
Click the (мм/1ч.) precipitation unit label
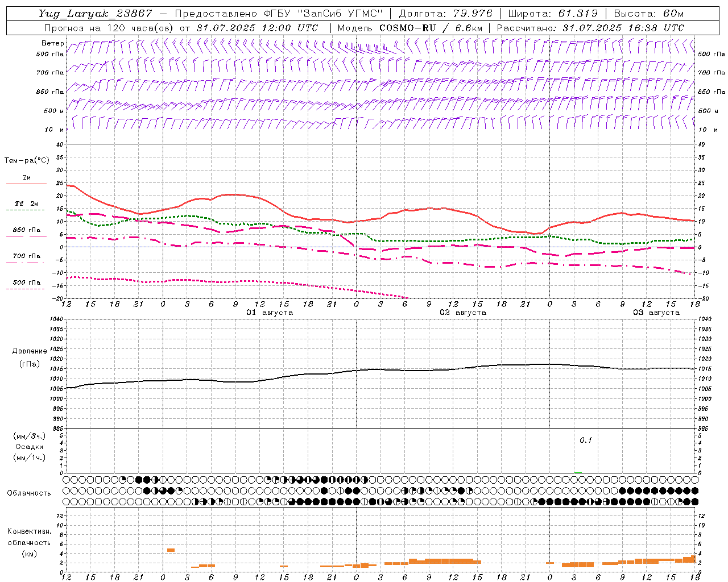tap(30, 458)
